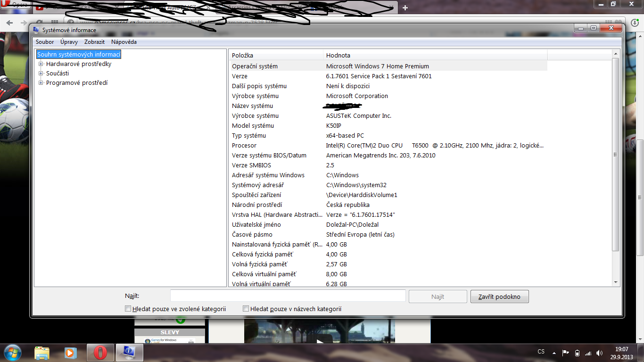
Task: Select the Verze row label
Action: click(239, 76)
